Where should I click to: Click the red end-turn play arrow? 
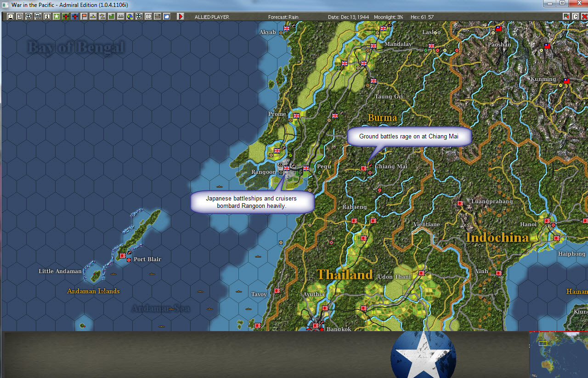(181, 17)
